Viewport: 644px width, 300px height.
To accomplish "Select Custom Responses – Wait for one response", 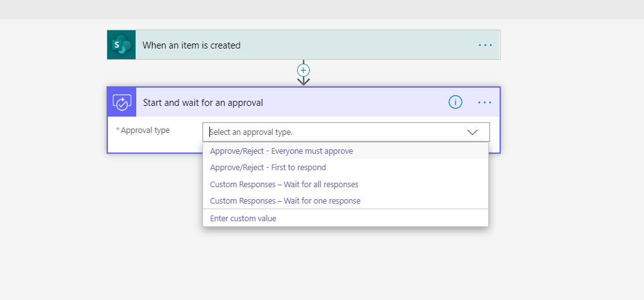I will (x=285, y=201).
